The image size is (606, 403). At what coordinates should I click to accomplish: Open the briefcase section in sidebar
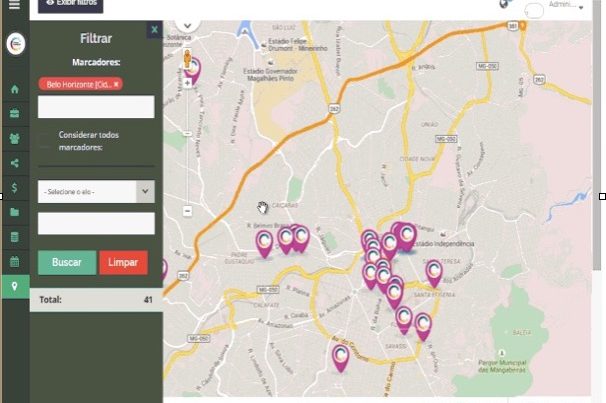click(14, 113)
